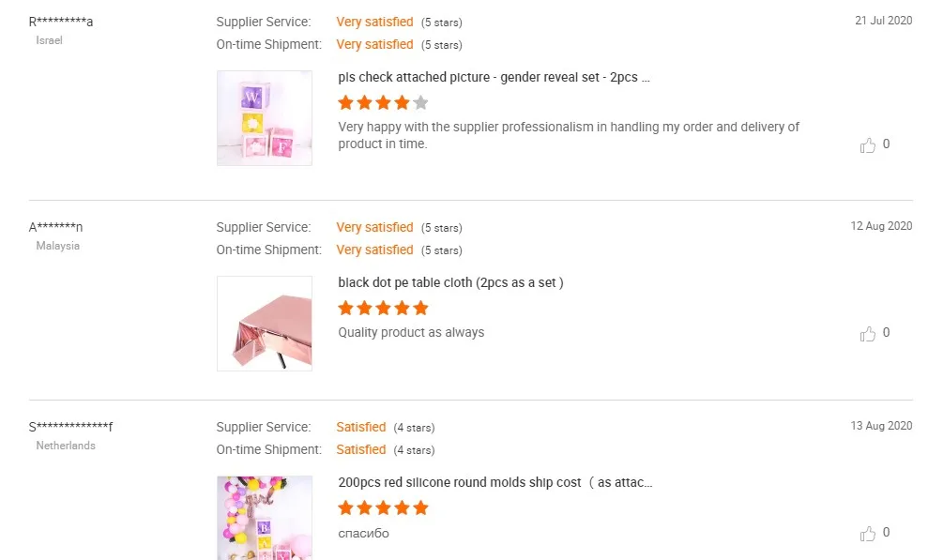The height and width of the screenshot is (560, 928).
Task: Open the 200pcs red silicone molds title
Action: 494,482
